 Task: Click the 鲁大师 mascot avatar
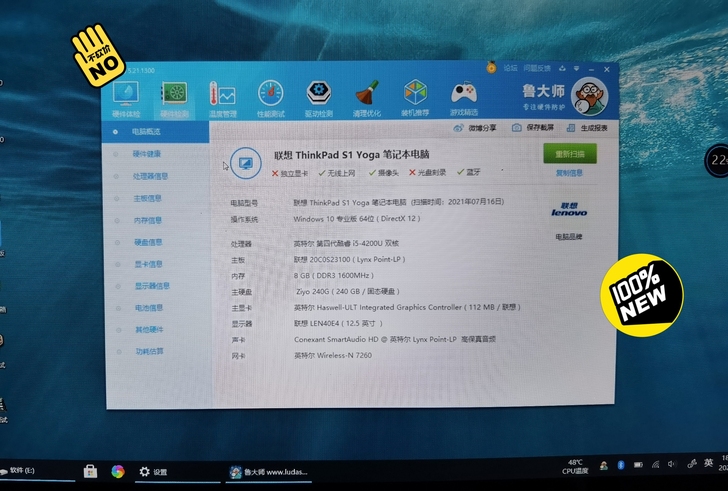tap(589, 96)
